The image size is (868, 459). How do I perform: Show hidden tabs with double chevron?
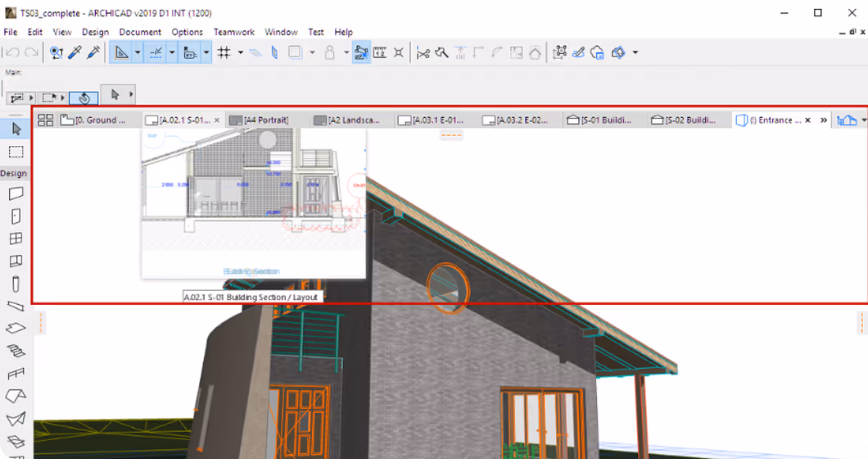(824, 120)
